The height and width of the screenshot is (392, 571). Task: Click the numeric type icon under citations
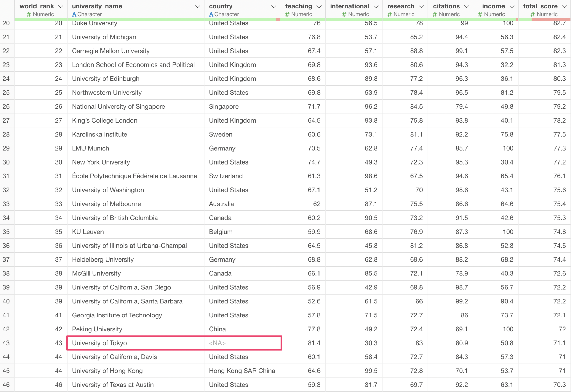[435, 14]
